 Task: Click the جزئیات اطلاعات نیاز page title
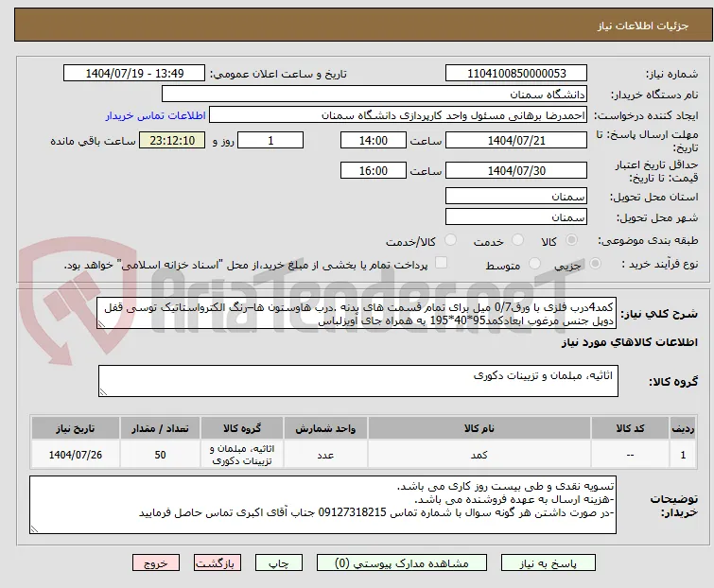pos(643,26)
